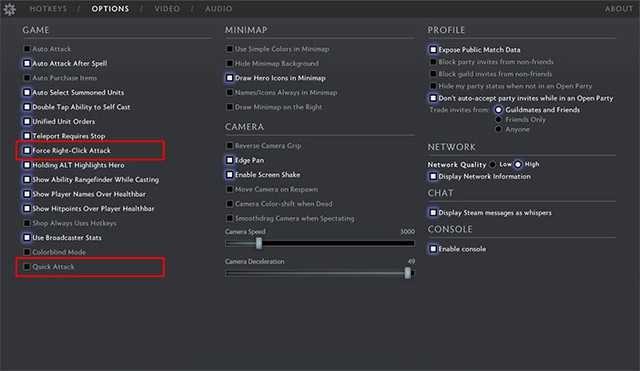
Task: Toggle Holding ALT Highlights Hero
Action: 27,165
